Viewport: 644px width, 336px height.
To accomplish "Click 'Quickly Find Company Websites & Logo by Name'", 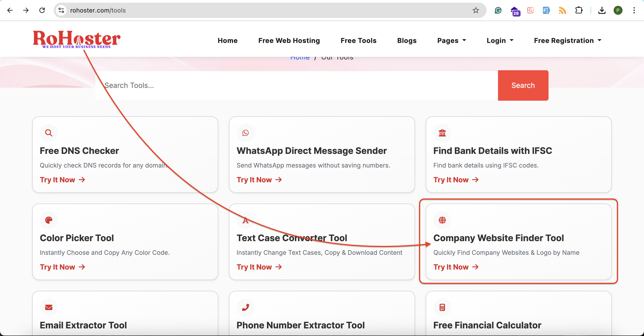I will (506, 253).
